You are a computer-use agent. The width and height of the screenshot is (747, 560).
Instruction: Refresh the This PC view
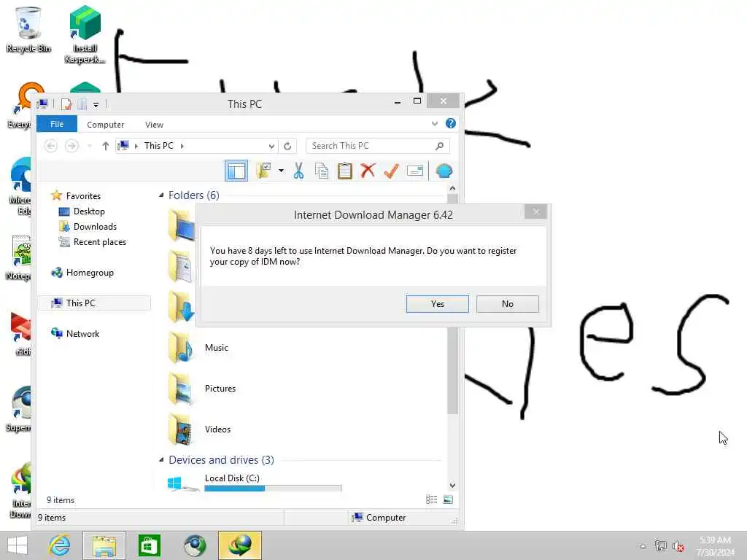pos(287,146)
